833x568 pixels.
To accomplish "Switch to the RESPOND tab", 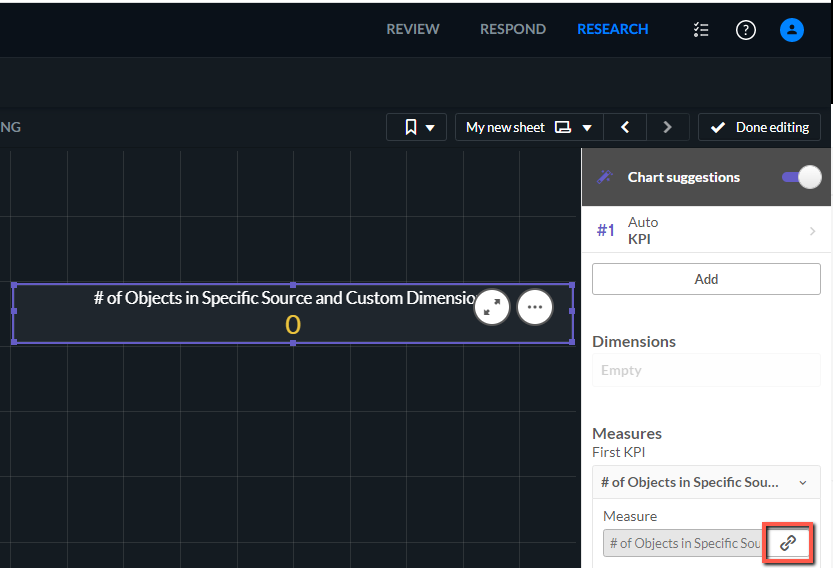I will pos(513,29).
